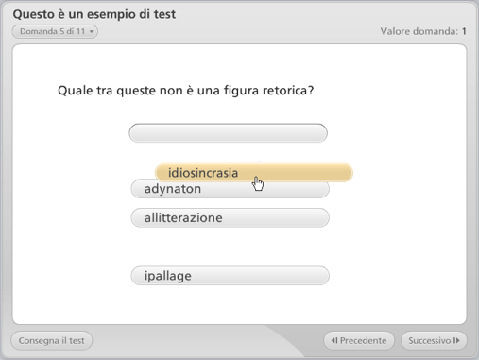479x360 pixels.
Task: Click the question text about figura retorica
Action: click(186, 90)
